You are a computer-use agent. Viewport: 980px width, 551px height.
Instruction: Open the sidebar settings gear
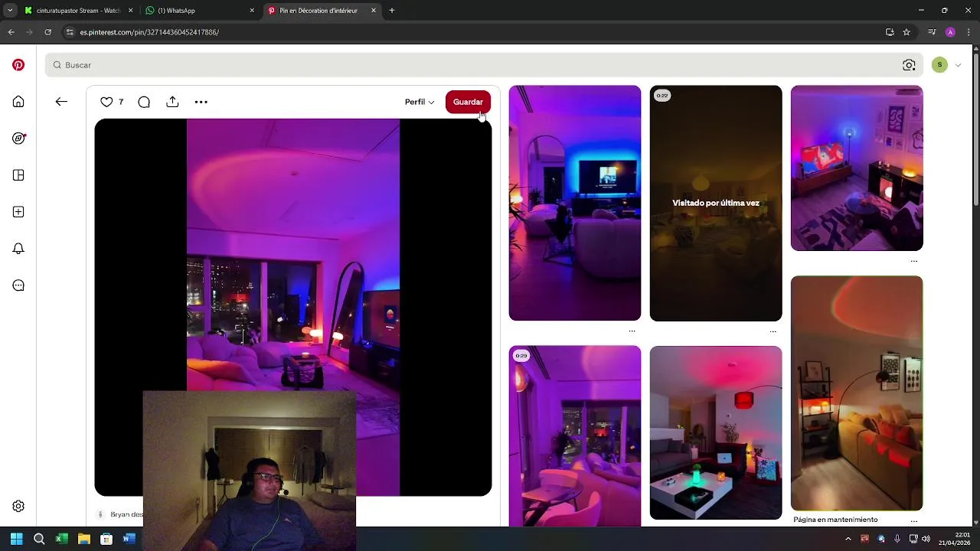tap(18, 506)
